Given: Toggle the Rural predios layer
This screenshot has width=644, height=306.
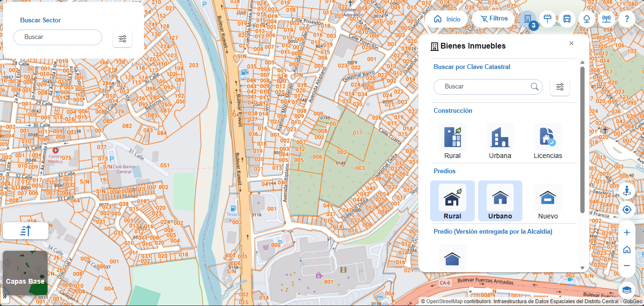Looking at the screenshot, I should (452, 201).
